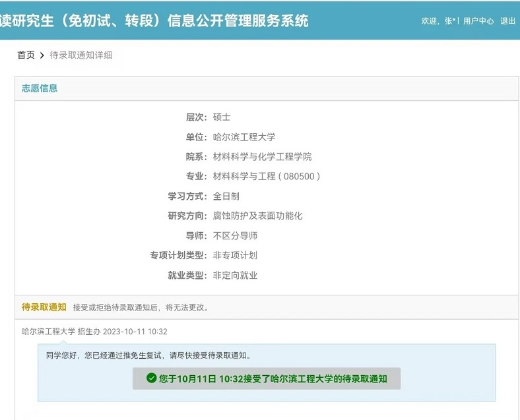Click the major 材料科学与工程 (080500)
The height and width of the screenshot is (420, 520).
(x=267, y=177)
